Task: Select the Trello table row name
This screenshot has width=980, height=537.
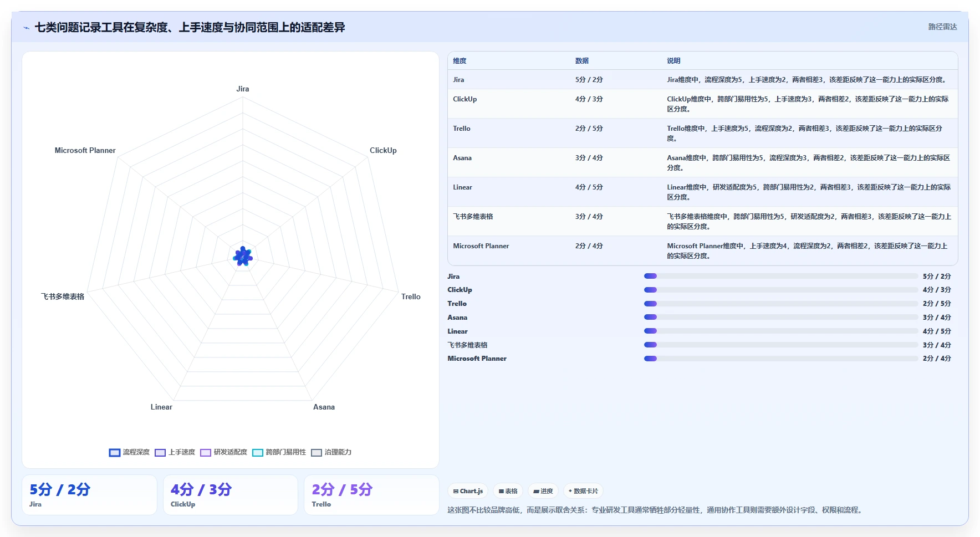Action: click(462, 129)
